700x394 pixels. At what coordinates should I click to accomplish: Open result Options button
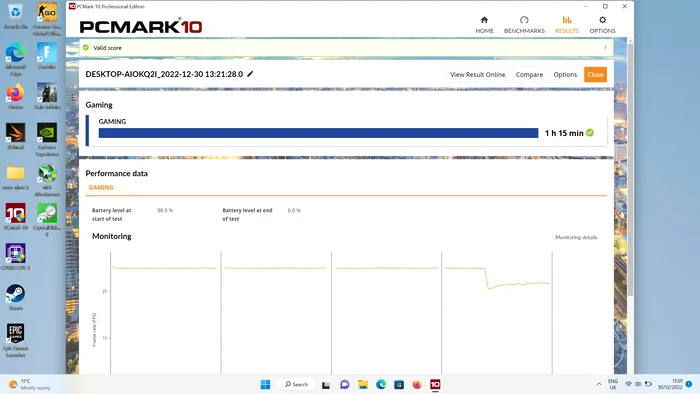(565, 75)
